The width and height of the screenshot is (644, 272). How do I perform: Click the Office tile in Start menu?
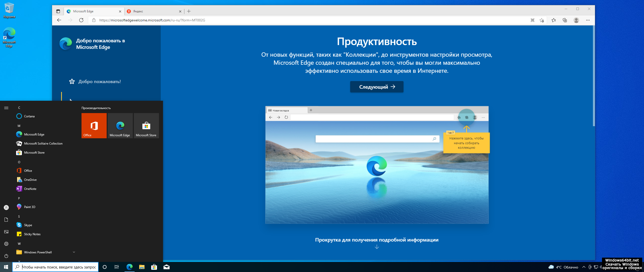tap(94, 126)
